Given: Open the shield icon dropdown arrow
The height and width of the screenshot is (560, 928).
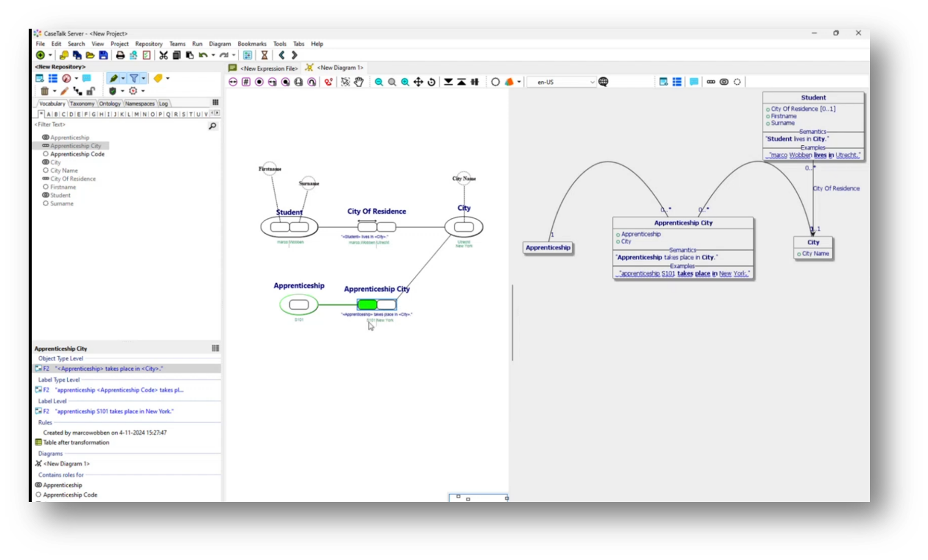Looking at the screenshot, I should [122, 91].
